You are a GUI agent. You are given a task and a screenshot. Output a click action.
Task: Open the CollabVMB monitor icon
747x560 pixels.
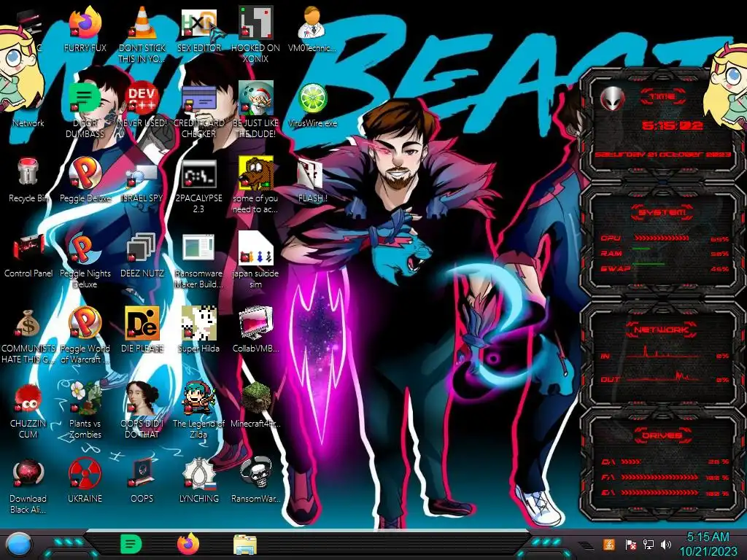(x=255, y=323)
